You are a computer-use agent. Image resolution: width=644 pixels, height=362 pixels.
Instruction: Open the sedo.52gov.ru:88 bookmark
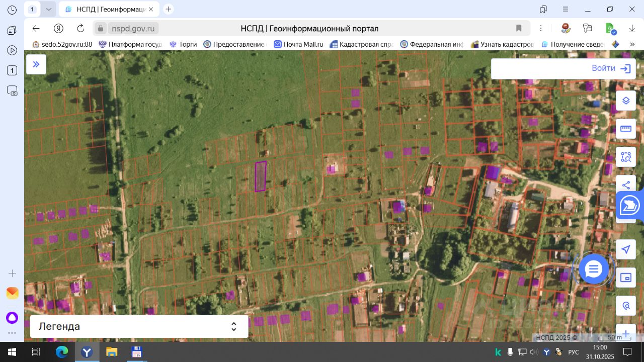click(62, 44)
